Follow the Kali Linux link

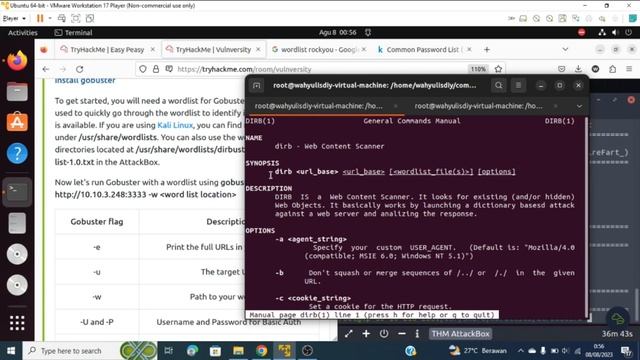175,125
